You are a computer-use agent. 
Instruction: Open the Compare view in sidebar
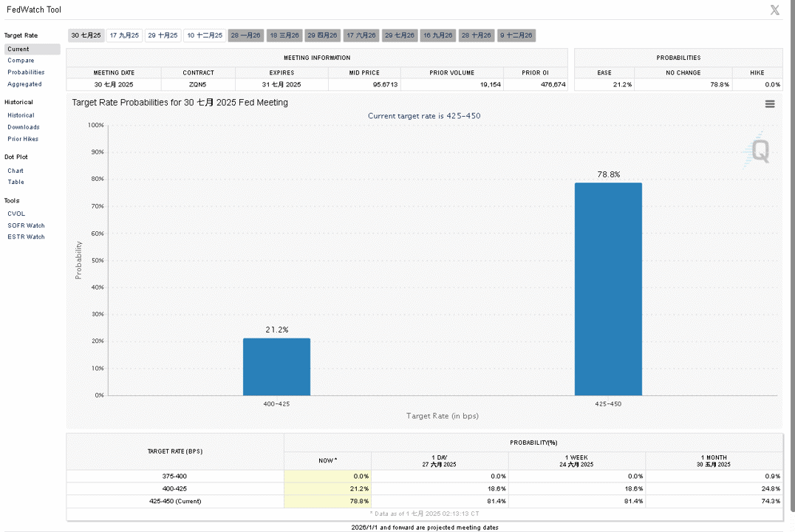pyautogui.click(x=21, y=61)
